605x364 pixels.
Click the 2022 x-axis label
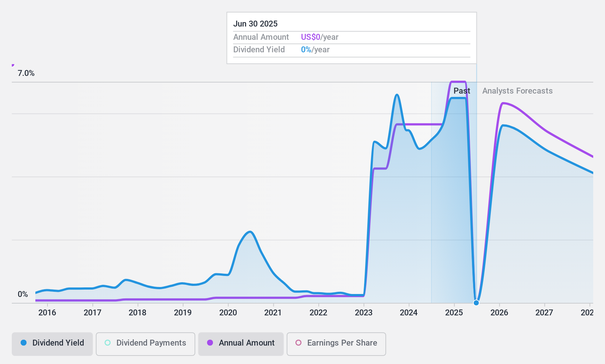click(318, 313)
